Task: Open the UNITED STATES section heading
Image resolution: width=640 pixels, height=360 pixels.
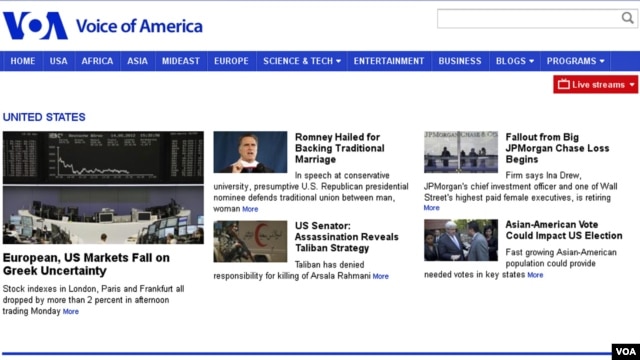Action: (x=44, y=117)
